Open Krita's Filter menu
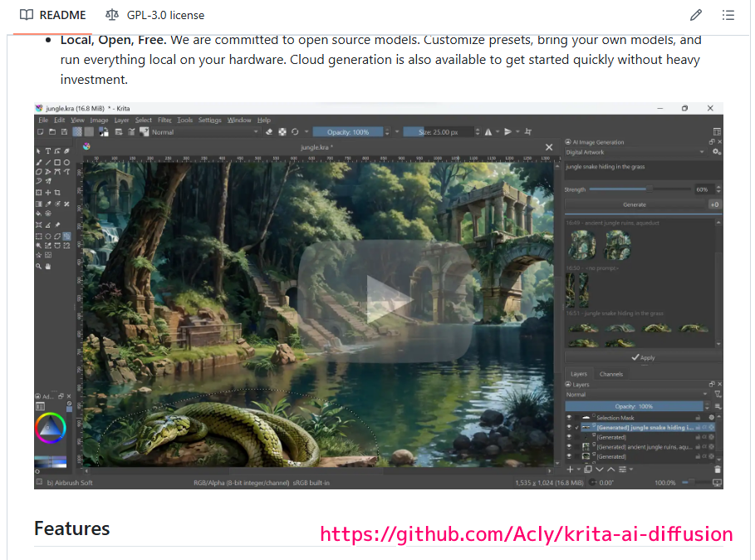 coord(164,120)
